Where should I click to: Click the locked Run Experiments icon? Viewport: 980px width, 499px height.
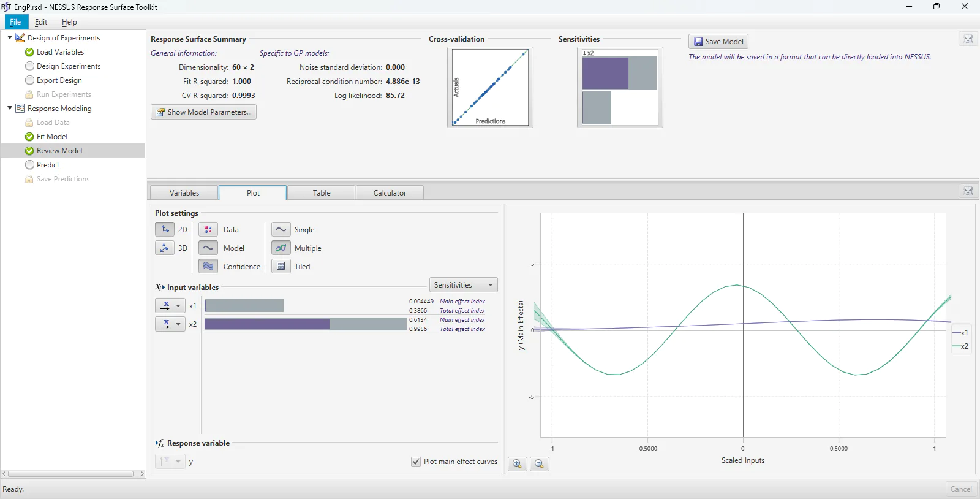(x=29, y=94)
